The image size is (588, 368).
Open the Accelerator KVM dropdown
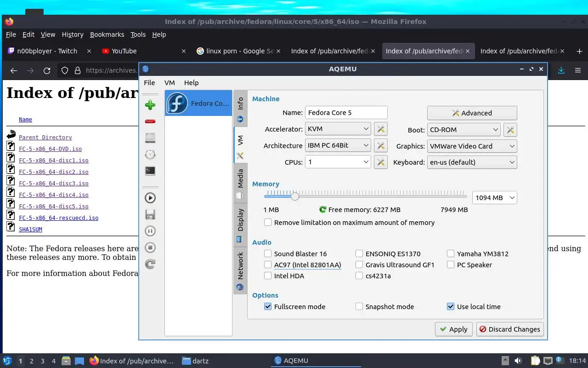(x=338, y=129)
